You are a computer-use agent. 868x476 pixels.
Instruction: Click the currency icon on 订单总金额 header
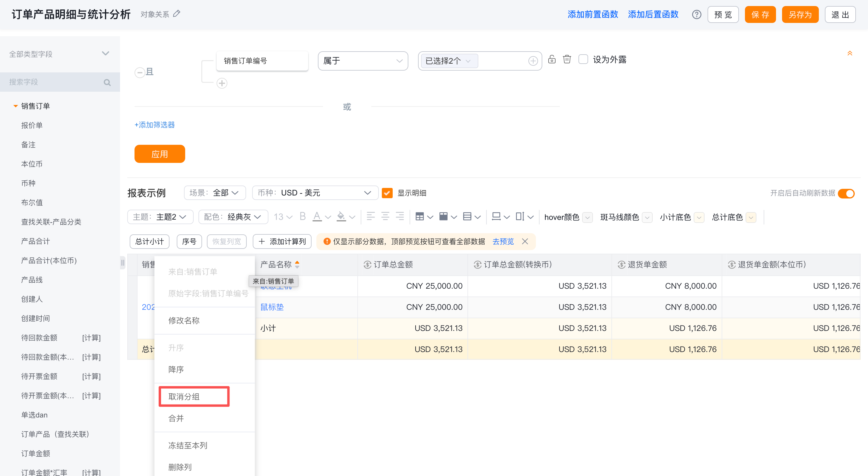pos(367,265)
